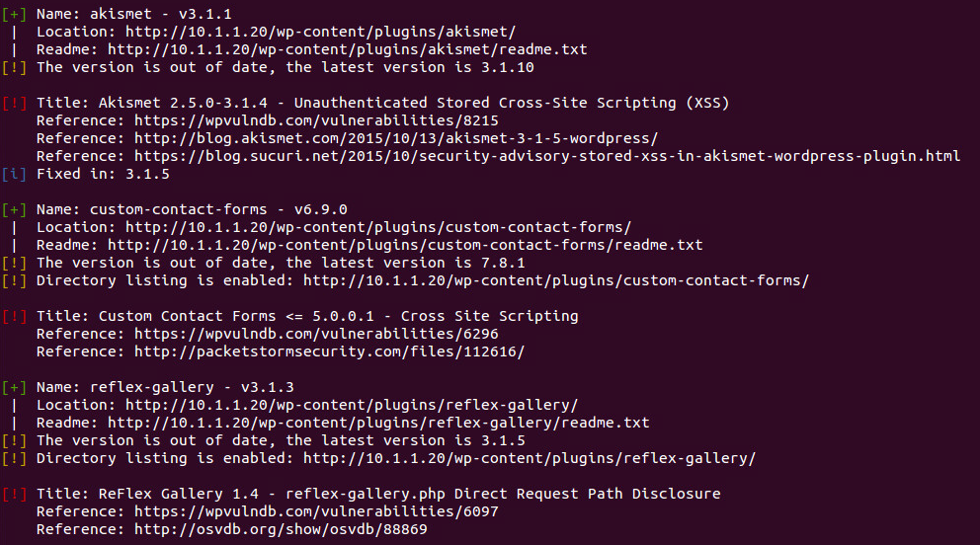Click blue [i] marker beside Fixed in 3.1.5

click(14, 174)
